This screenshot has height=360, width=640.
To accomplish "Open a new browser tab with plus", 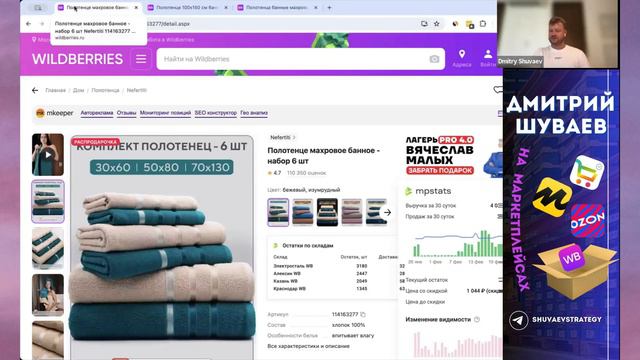I will click(329, 7).
